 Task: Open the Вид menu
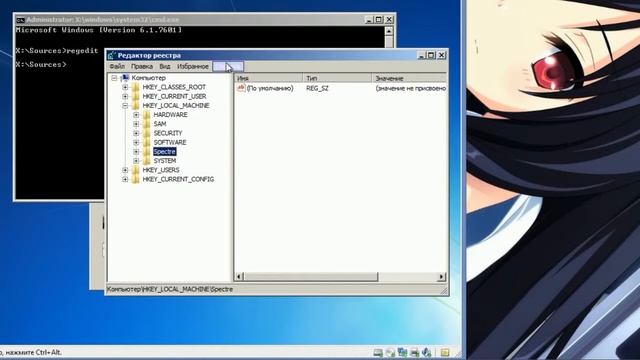coord(164,66)
